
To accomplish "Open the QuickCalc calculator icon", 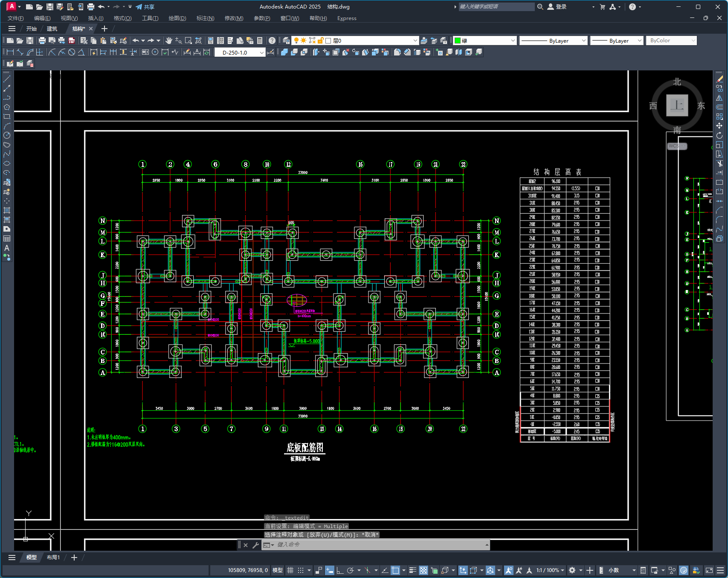I will tap(260, 41).
